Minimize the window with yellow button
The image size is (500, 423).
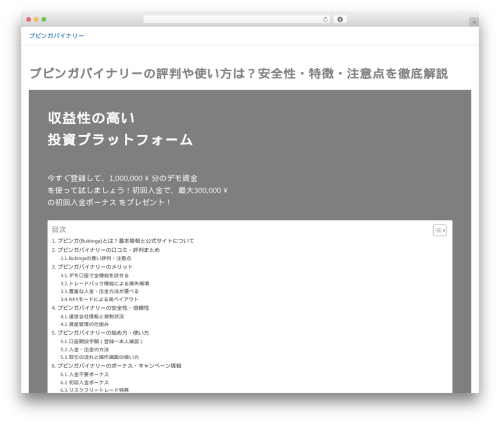pos(36,20)
